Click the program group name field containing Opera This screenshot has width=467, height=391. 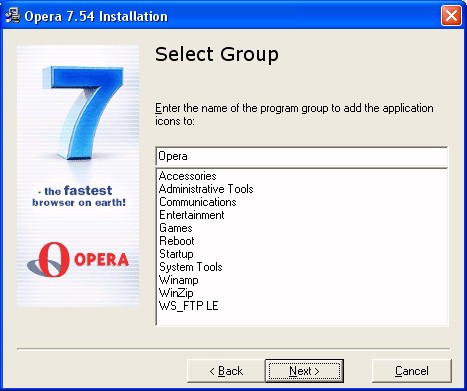(302, 156)
